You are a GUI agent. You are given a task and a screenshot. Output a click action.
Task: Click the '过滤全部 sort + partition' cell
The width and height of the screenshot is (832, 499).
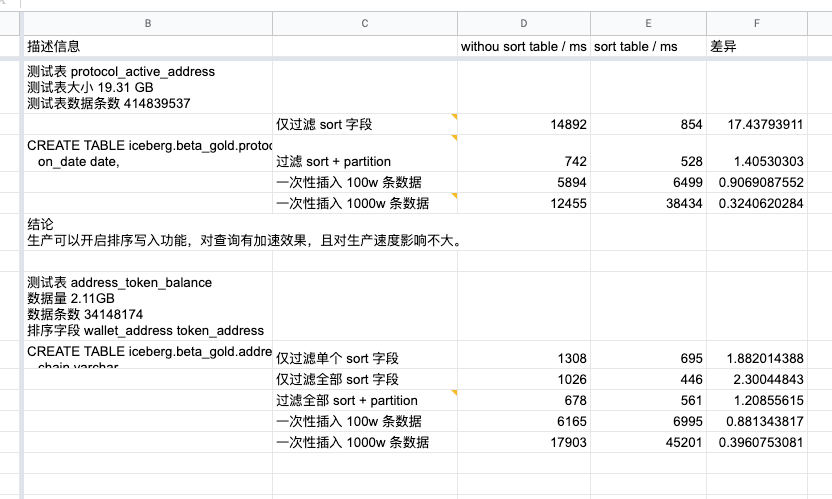(x=364, y=400)
